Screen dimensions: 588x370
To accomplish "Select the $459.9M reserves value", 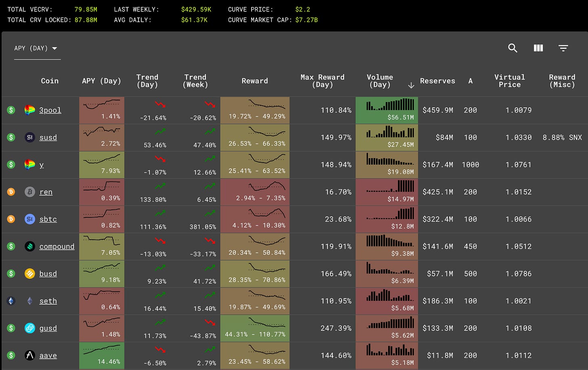I will click(x=438, y=110).
